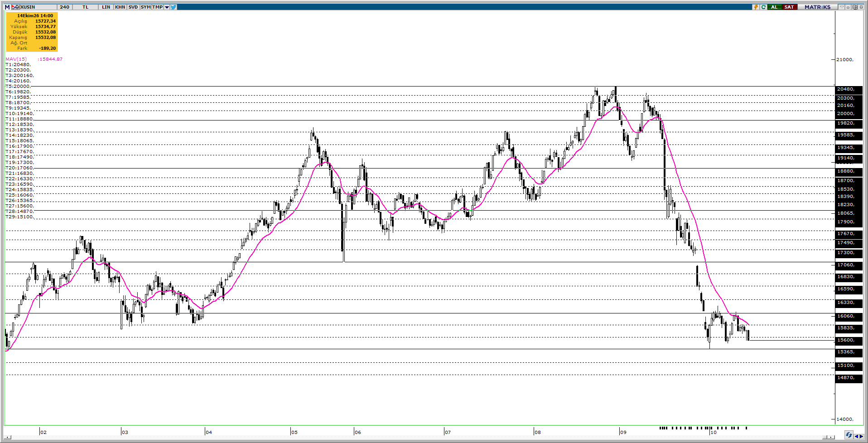Click the Twitter bird icon
Image resolution: width=868 pixels, height=443 pixels.
point(174,7)
